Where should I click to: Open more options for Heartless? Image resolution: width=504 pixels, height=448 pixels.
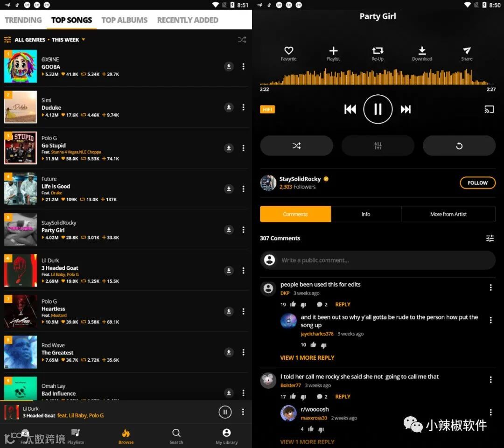point(243,311)
